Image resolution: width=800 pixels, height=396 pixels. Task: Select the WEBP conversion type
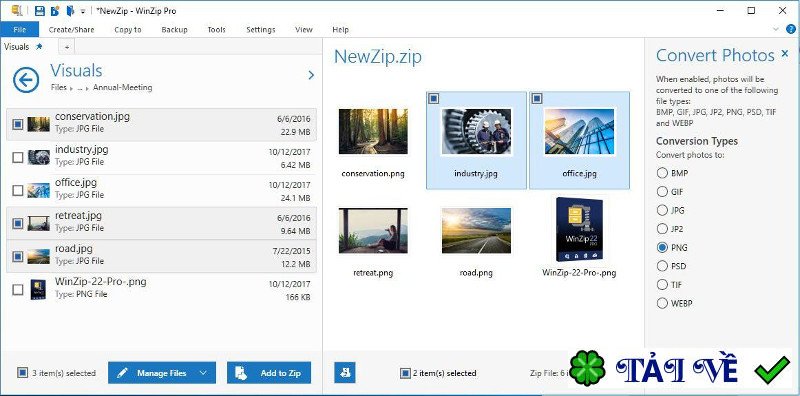click(662, 303)
